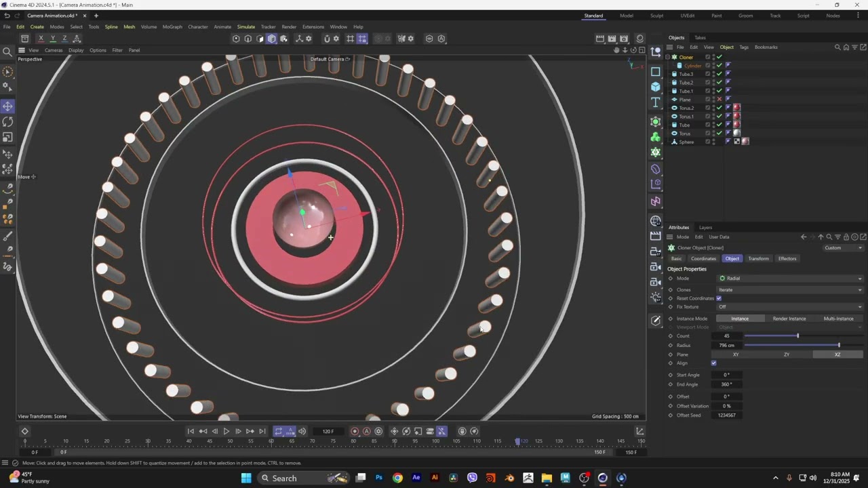Open the Custom layout dropdown in Attributes
The height and width of the screenshot is (488, 868).
(843, 248)
